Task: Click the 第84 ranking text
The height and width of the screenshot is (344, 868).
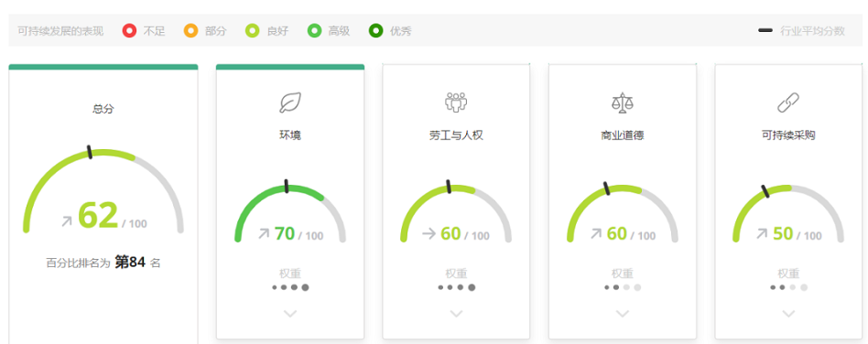Action: coord(130,263)
